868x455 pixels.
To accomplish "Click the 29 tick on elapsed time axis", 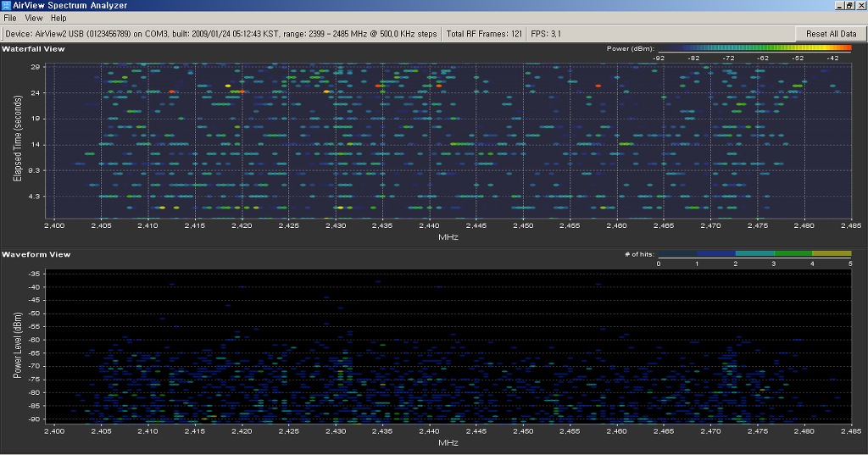I will coord(36,67).
